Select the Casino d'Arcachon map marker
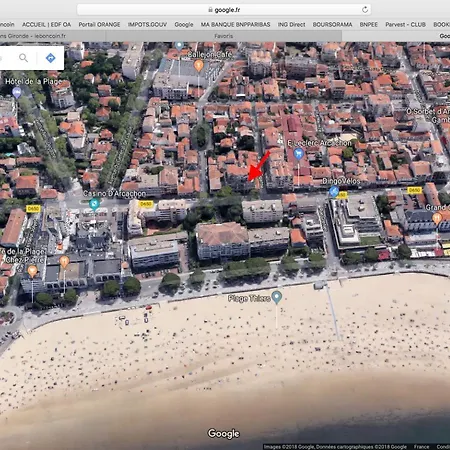This screenshot has height=450, width=450. 94,204
